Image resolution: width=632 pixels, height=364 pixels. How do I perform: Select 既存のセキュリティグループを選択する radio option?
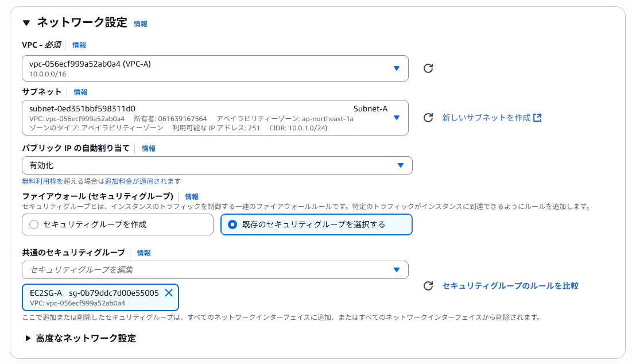316,224
